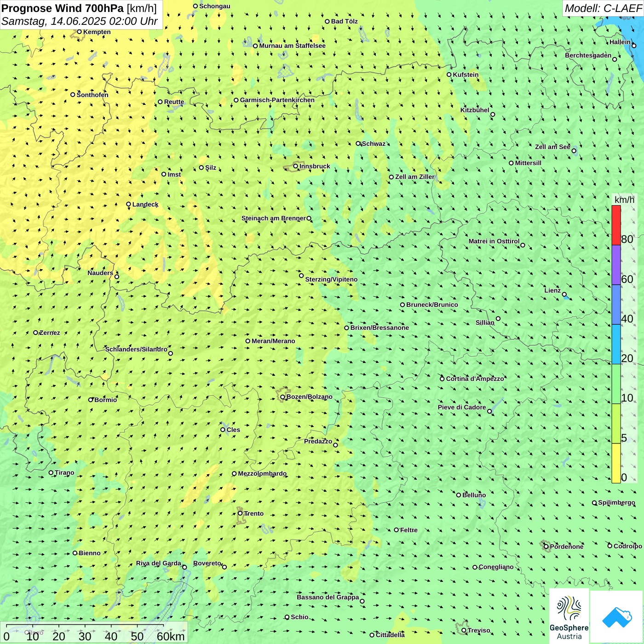Click the 'Conegliano' label
Screen dimensions: 644x644
(x=496, y=567)
